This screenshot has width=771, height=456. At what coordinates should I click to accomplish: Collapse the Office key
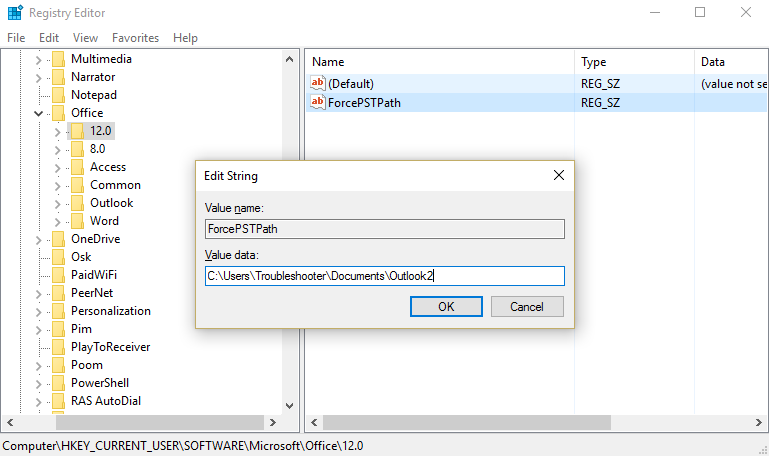click(x=38, y=114)
